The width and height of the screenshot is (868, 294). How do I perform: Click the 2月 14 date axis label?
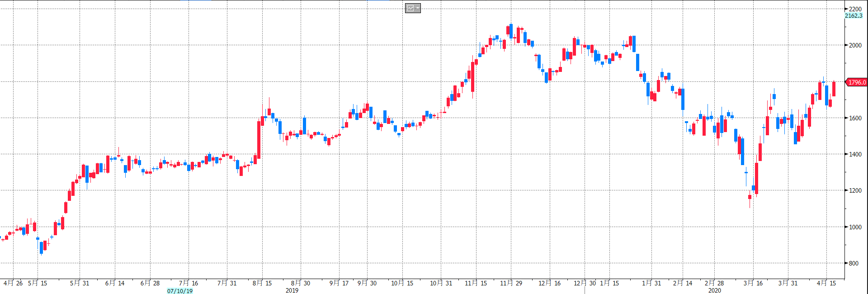pos(683,283)
